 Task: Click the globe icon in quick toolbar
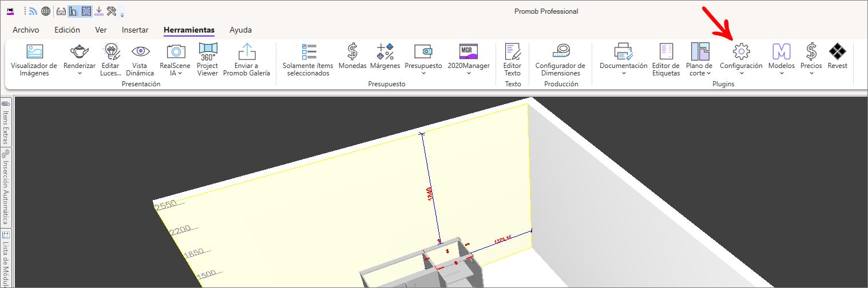coord(46,11)
